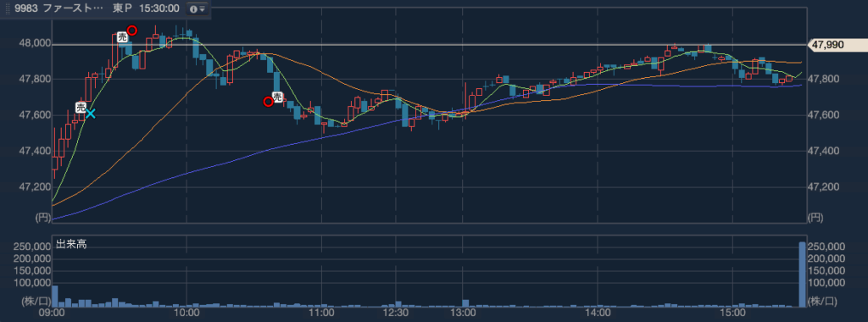Click 48,000 on the left price axis

[35, 44]
